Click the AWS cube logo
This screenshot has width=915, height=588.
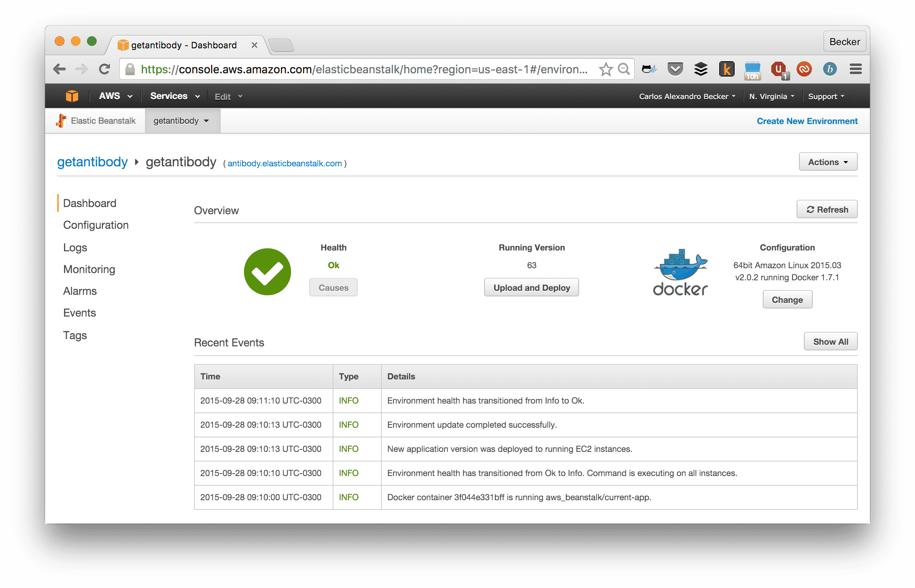click(72, 96)
